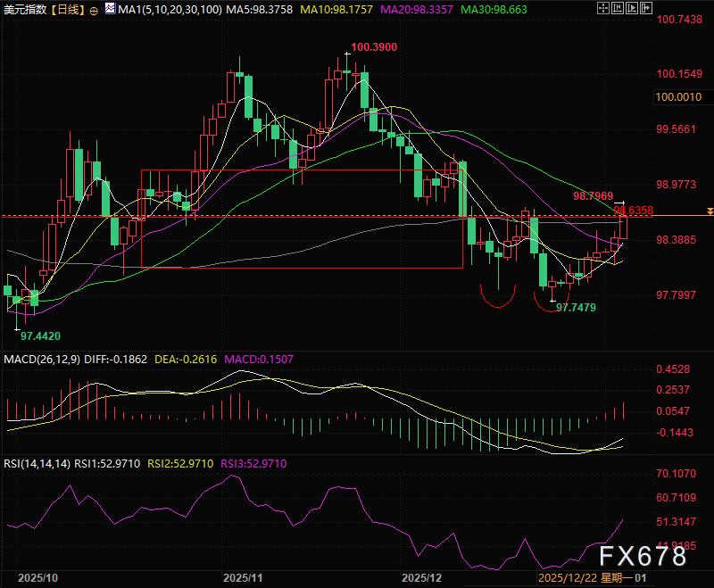Image resolution: width=714 pixels, height=588 pixels.
Task: Click the 97.4420 low price label
Action: [x=40, y=335]
